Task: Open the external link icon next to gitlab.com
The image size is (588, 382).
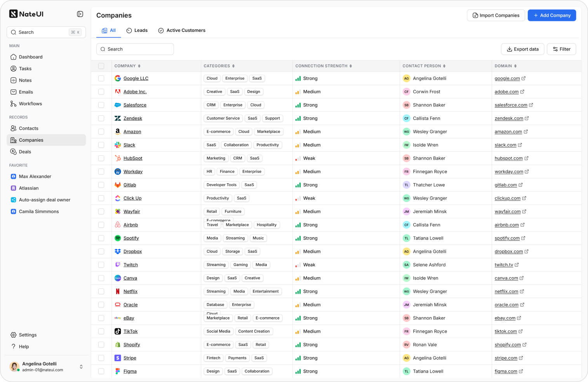Action: 520,185
